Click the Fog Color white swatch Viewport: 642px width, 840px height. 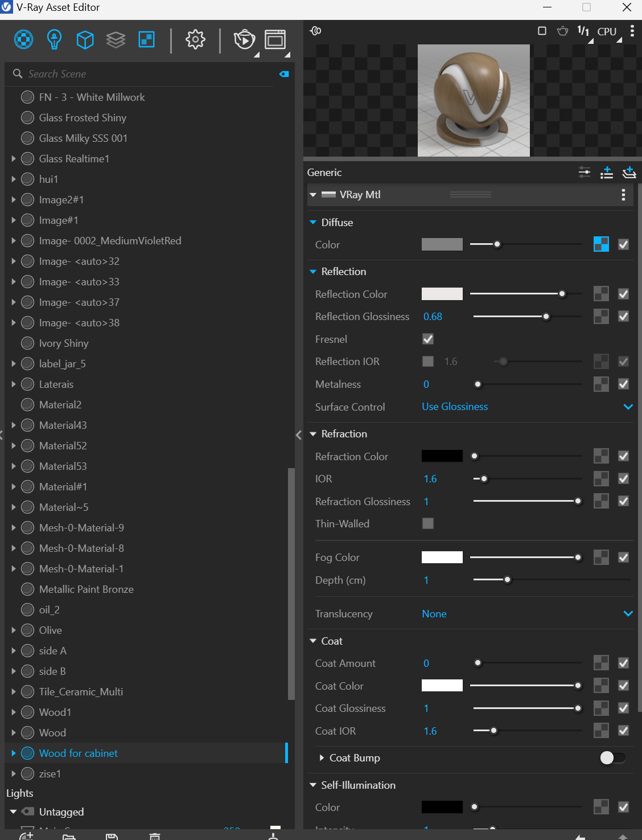click(x=442, y=557)
